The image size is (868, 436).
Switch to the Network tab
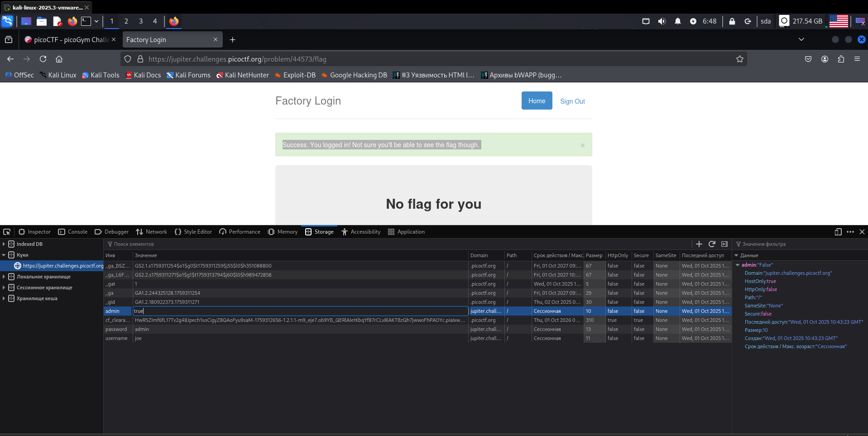pos(152,232)
